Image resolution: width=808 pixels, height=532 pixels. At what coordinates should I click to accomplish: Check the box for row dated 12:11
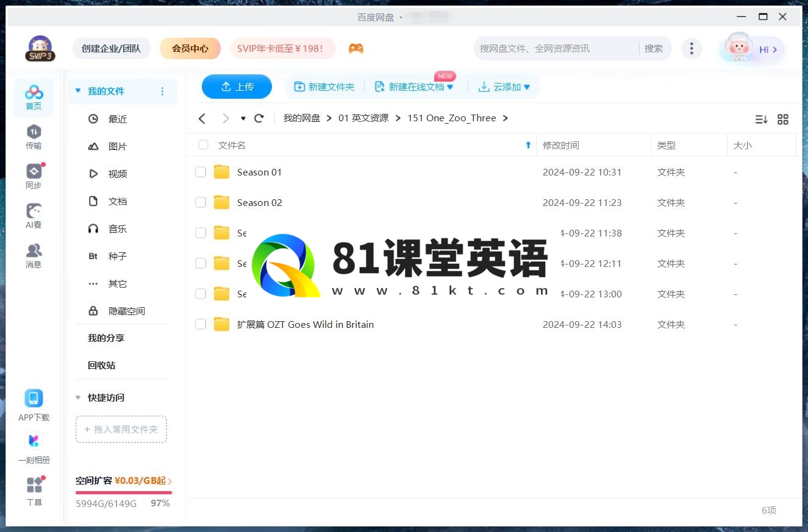point(201,263)
